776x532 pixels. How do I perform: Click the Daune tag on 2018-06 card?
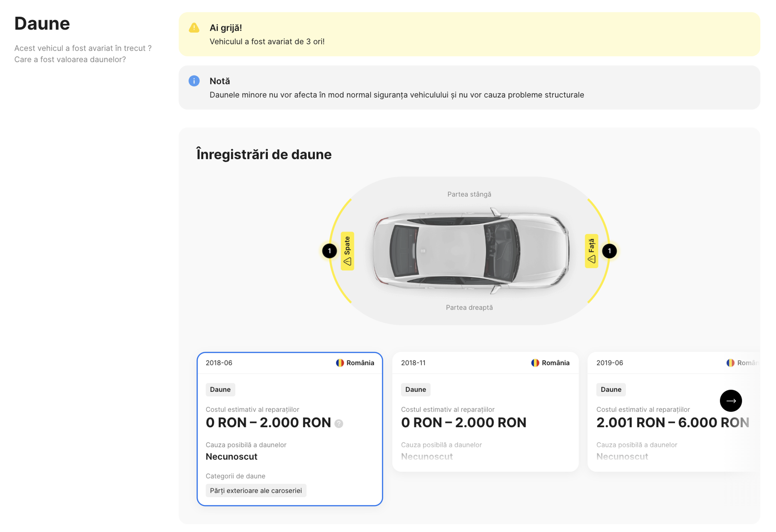pos(220,390)
